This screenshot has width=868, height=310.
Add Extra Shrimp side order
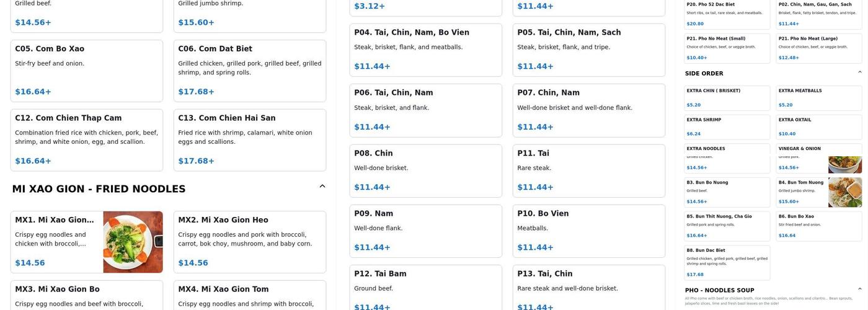(x=727, y=126)
